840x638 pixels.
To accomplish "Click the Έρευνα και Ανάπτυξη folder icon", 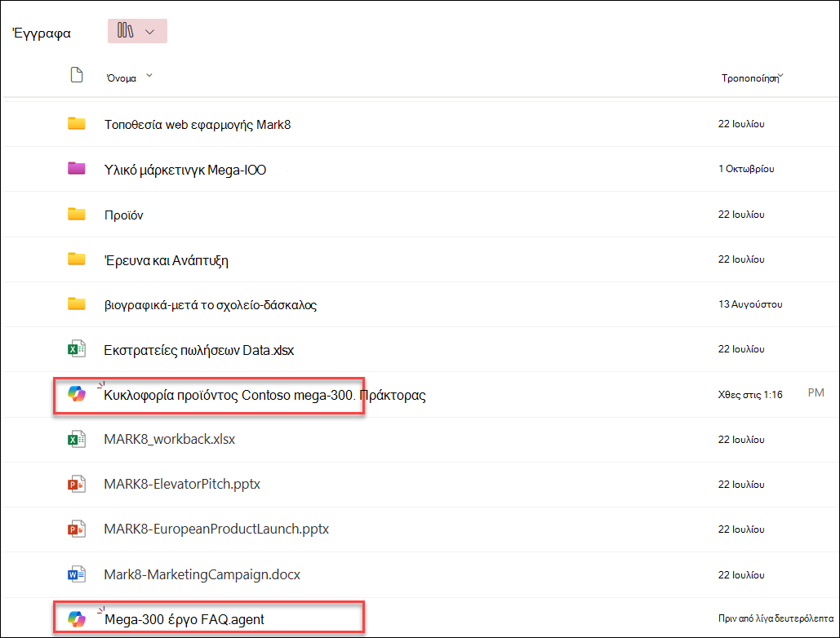I will tap(77, 259).
